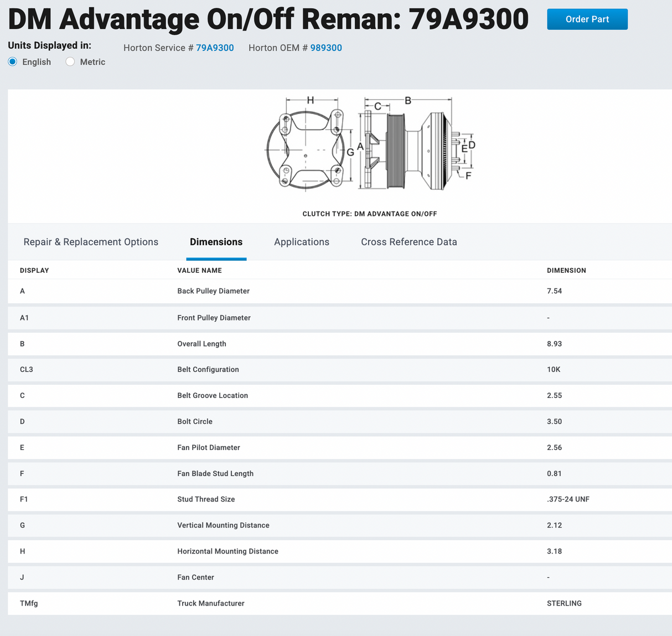Select the English units radio button

13,62
